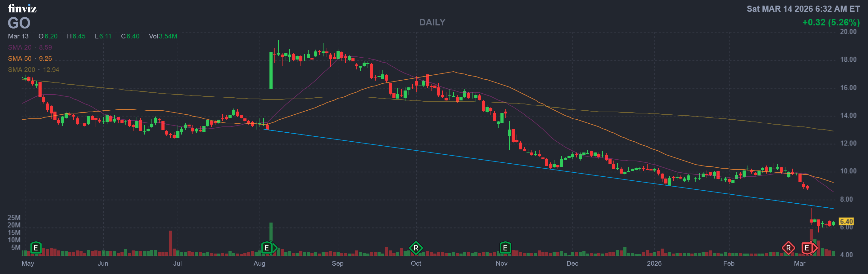Click the +0.32 (5.26%) price change

click(x=831, y=22)
